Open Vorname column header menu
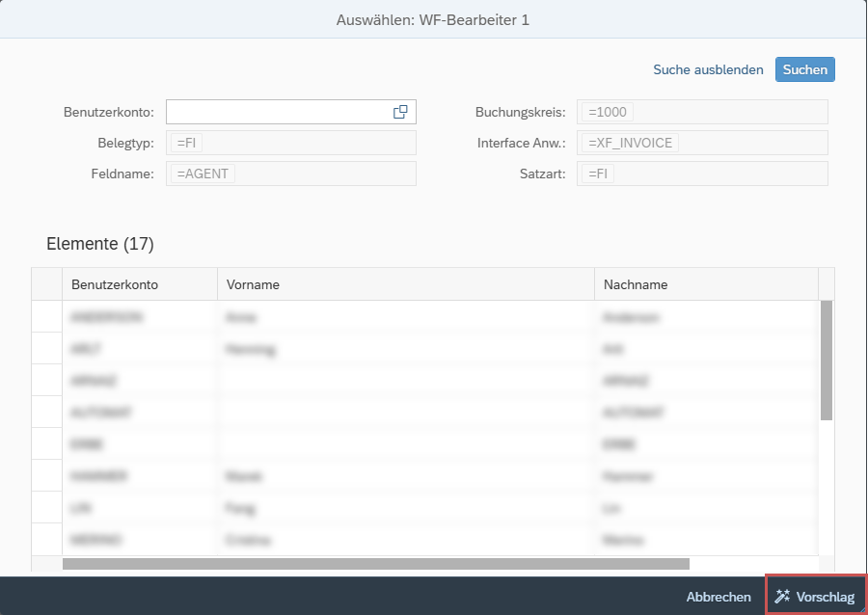 pyautogui.click(x=405, y=284)
